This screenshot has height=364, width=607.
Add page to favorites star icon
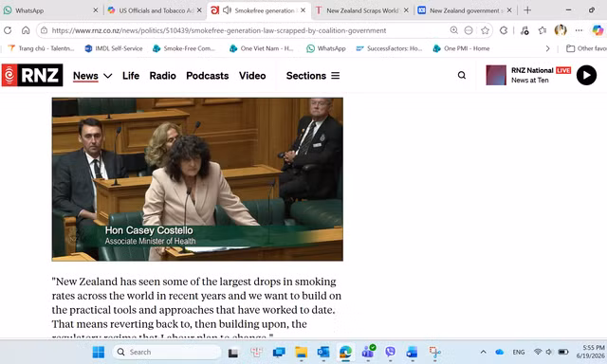[x=485, y=30]
